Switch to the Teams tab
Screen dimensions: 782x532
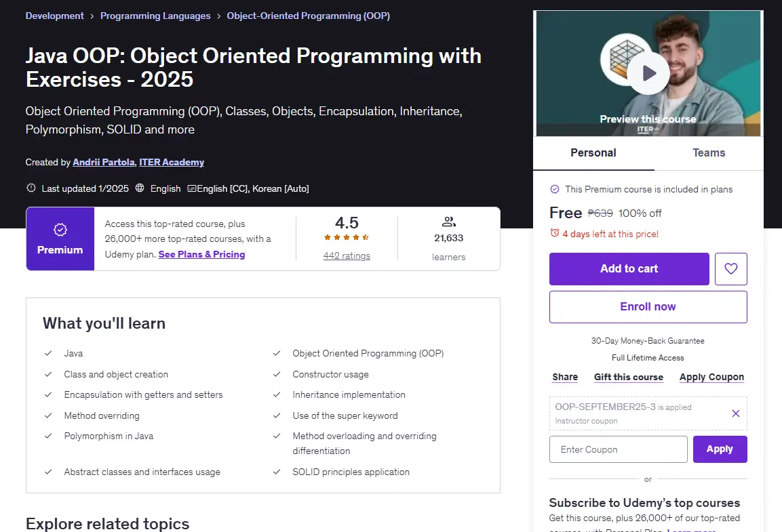click(x=709, y=153)
